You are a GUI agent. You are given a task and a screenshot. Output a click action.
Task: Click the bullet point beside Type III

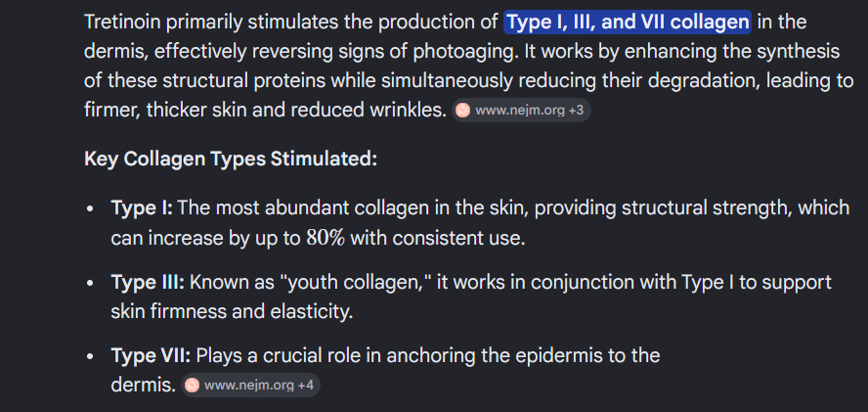[90, 284]
